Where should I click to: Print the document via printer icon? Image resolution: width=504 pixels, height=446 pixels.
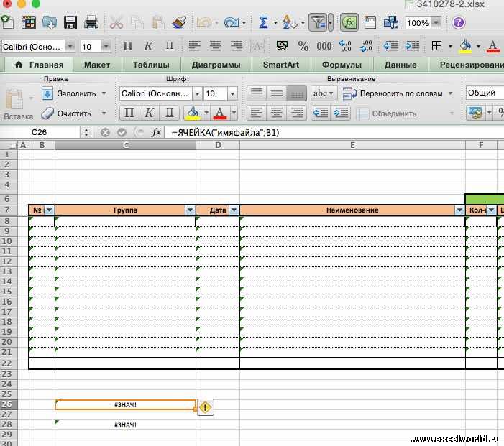[91, 22]
